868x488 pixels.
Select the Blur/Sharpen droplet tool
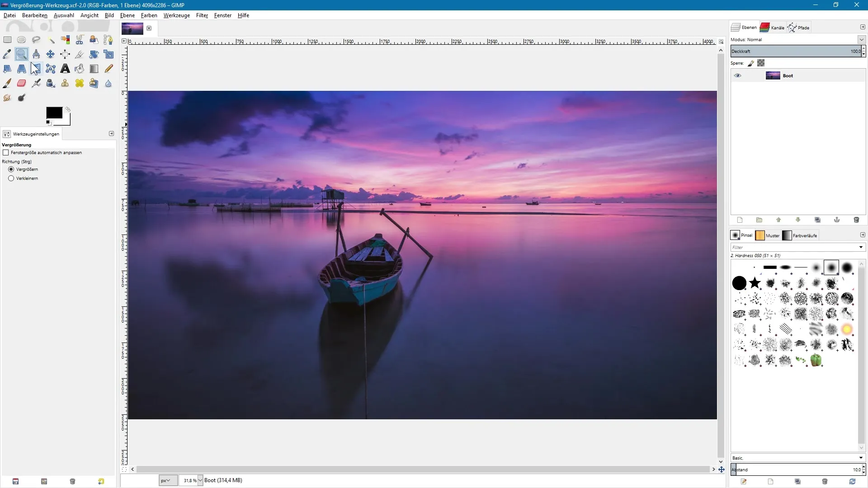[x=108, y=83]
